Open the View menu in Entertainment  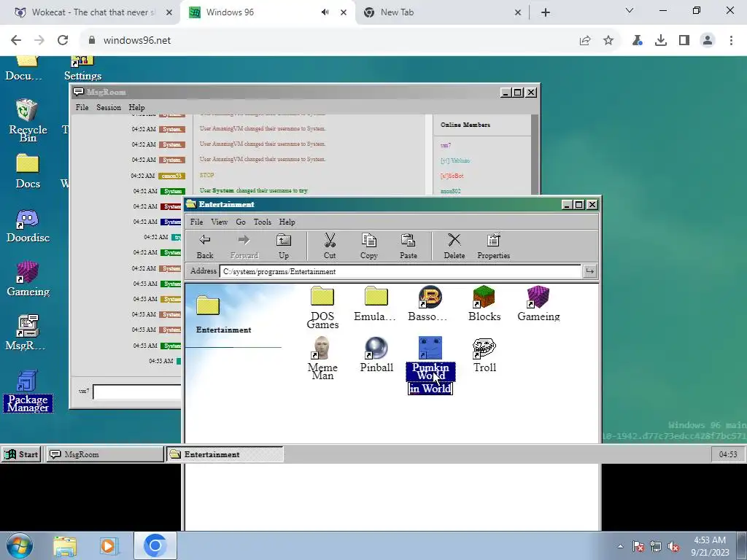click(219, 222)
